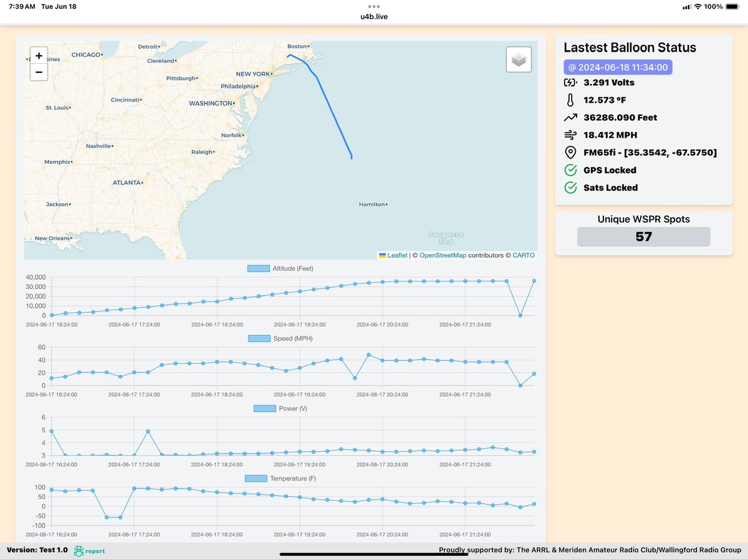Click the 3.291 Volts reading
The height and width of the screenshot is (560, 748).
(609, 82)
